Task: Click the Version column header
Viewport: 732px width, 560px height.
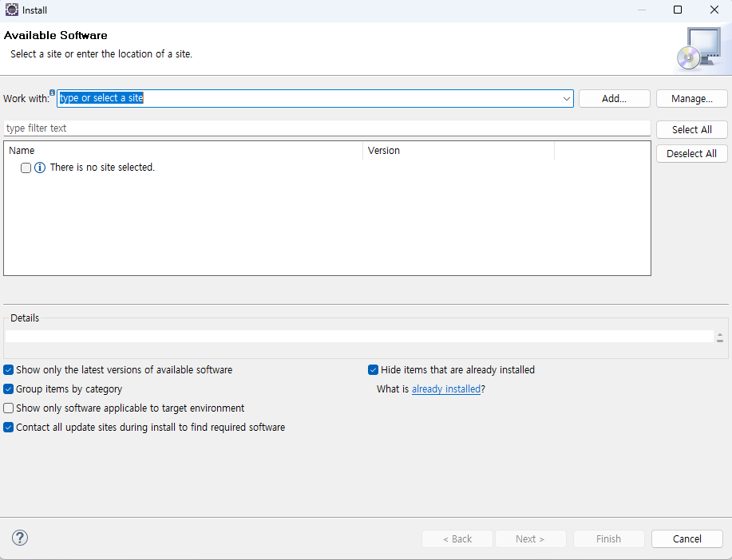Action: click(458, 151)
